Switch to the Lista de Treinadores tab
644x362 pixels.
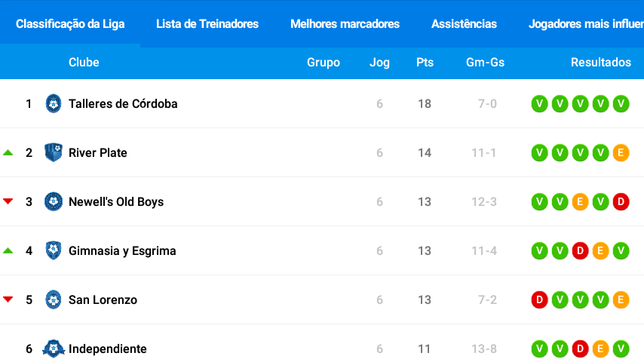[x=207, y=24]
